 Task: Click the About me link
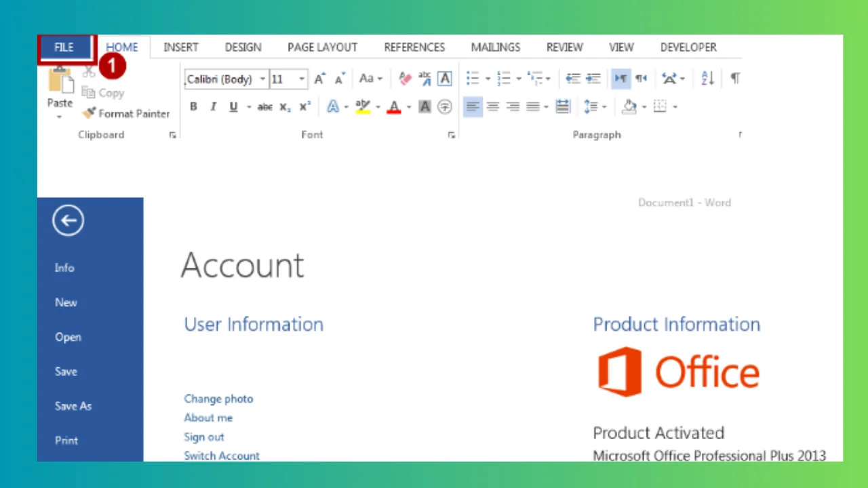(x=208, y=418)
